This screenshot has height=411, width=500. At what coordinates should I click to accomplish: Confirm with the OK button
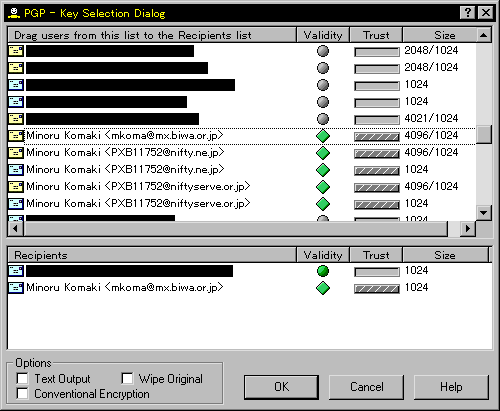point(281,387)
